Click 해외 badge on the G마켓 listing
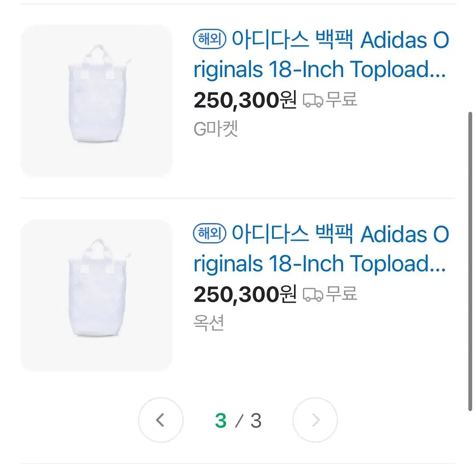This screenshot has height=464, width=476. 210,40
